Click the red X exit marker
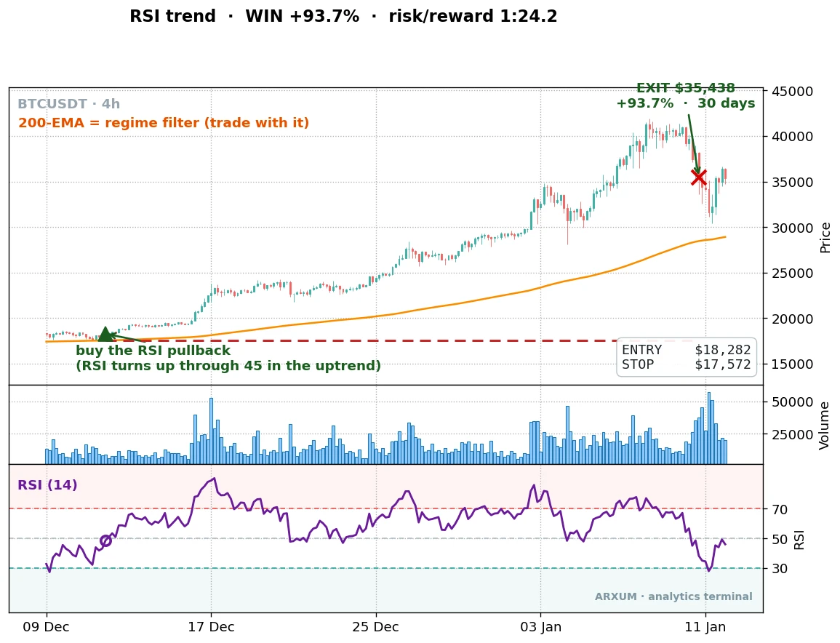The image size is (840, 643). tap(699, 177)
